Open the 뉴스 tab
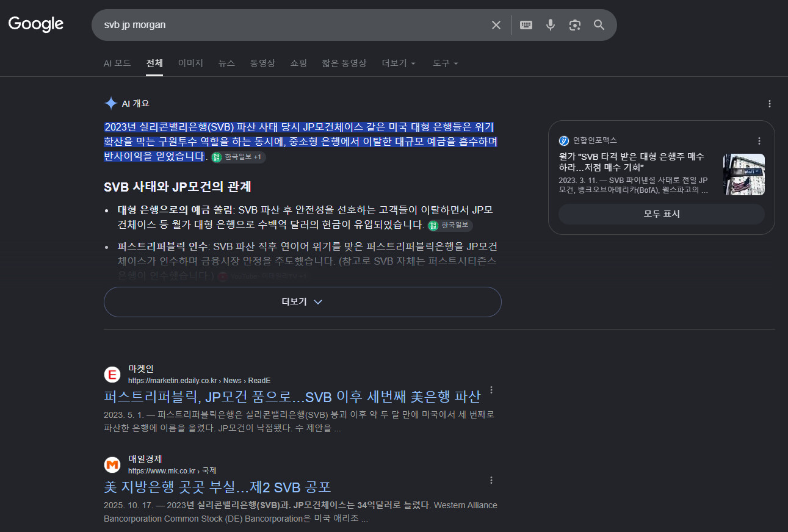Viewport: 788px width, 532px height. tap(226, 63)
